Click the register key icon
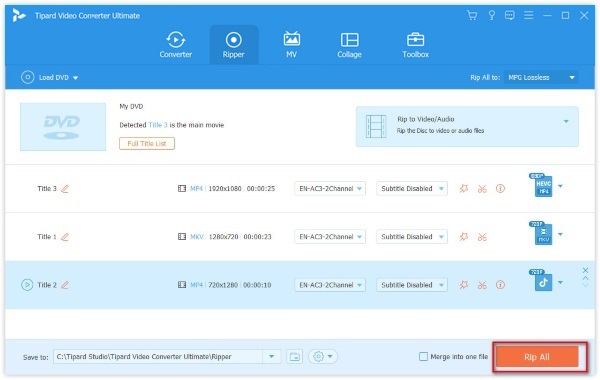Viewport: 600px width, 380px height. (491, 15)
